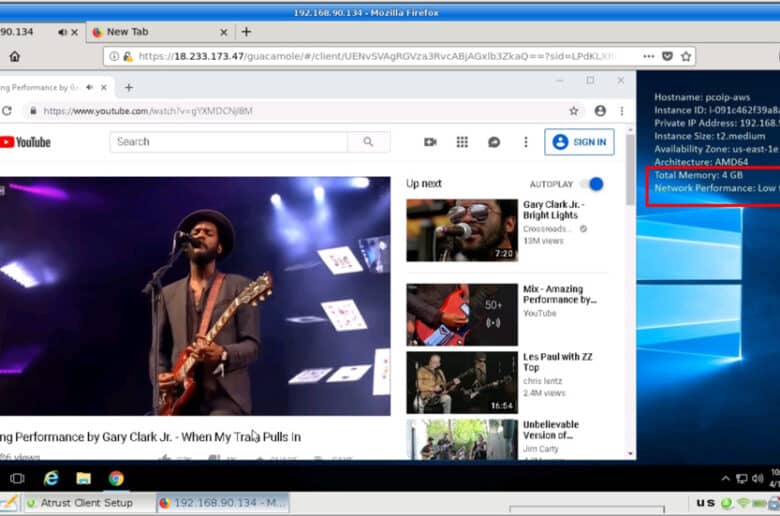
Task: Launch Internet Explorer from Windows taskbar
Action: point(51,478)
